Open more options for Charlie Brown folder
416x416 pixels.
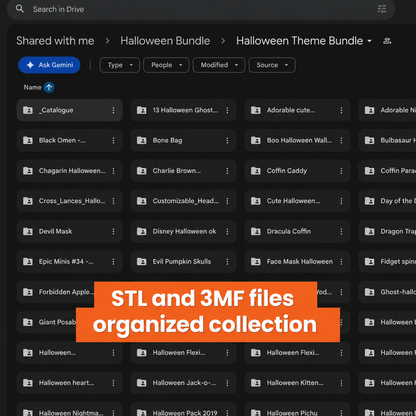click(x=227, y=171)
